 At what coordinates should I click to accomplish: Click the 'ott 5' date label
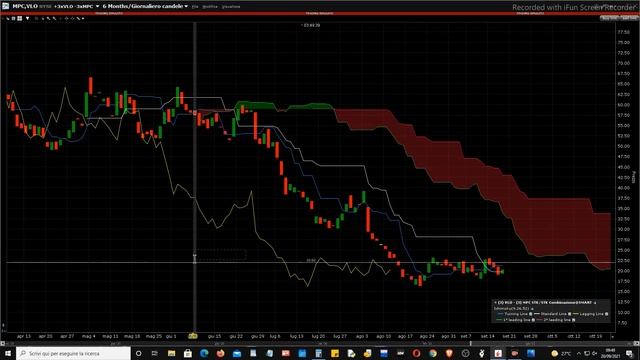[552, 336]
